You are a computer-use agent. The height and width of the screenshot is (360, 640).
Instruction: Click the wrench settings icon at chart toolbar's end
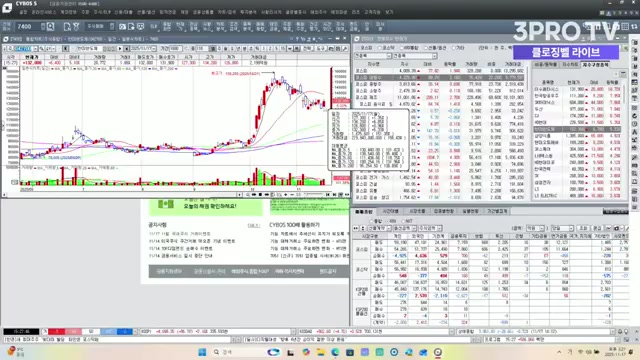[x=345, y=49]
